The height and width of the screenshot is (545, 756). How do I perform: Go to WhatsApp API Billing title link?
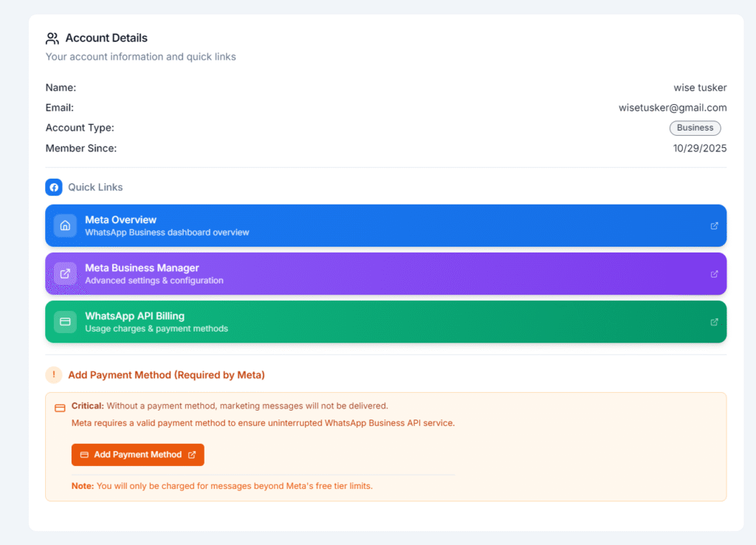point(134,316)
